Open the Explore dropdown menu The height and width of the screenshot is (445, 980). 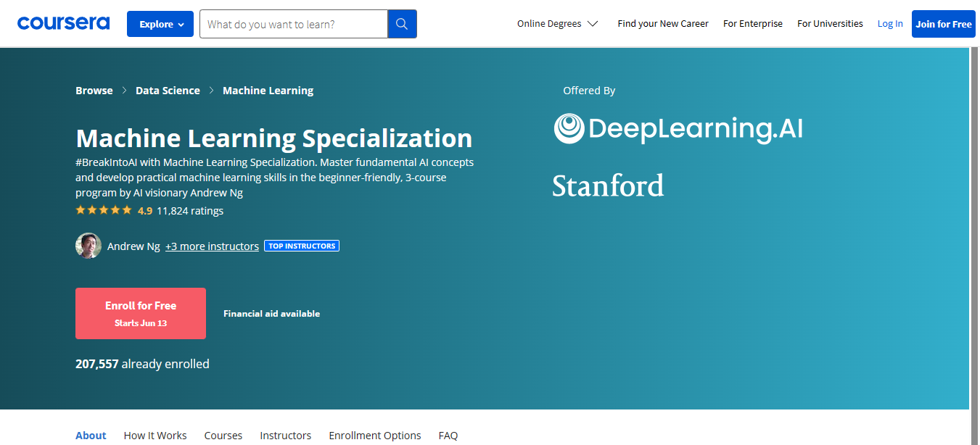tap(160, 24)
